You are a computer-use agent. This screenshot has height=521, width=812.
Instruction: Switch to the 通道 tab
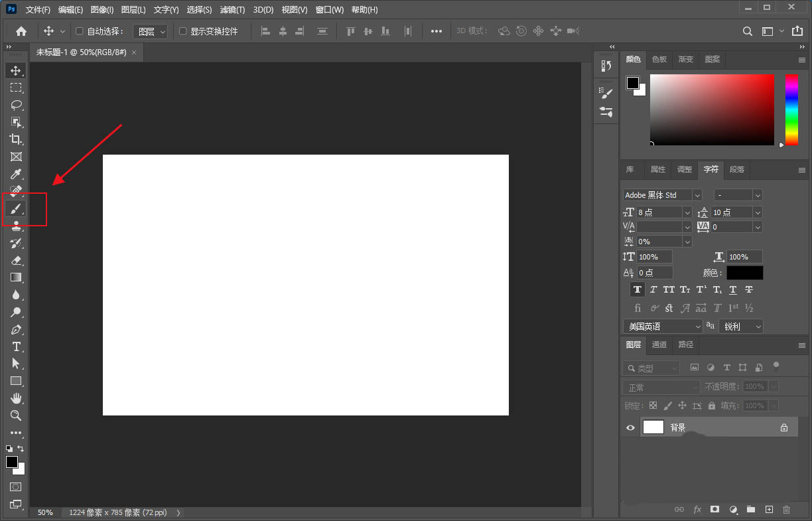pyautogui.click(x=659, y=344)
